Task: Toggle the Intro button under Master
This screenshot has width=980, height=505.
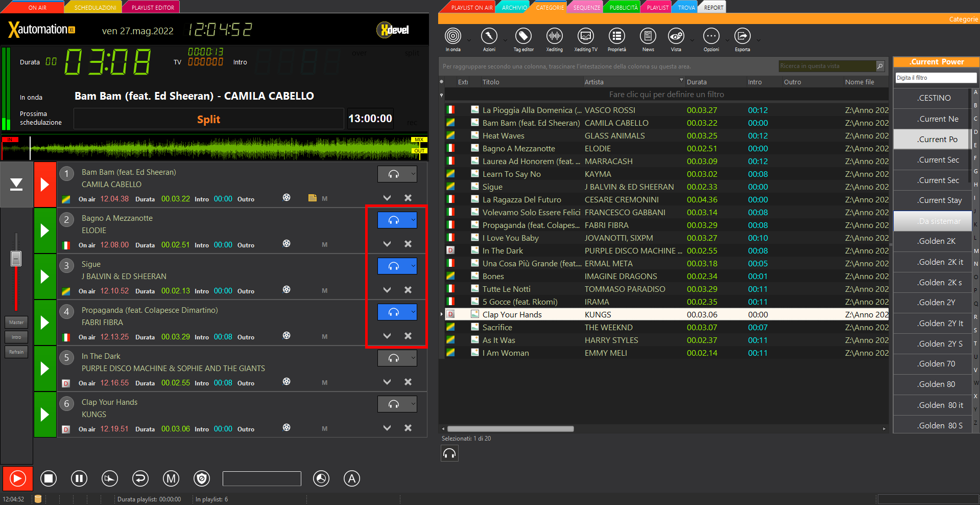Action: pos(16,337)
